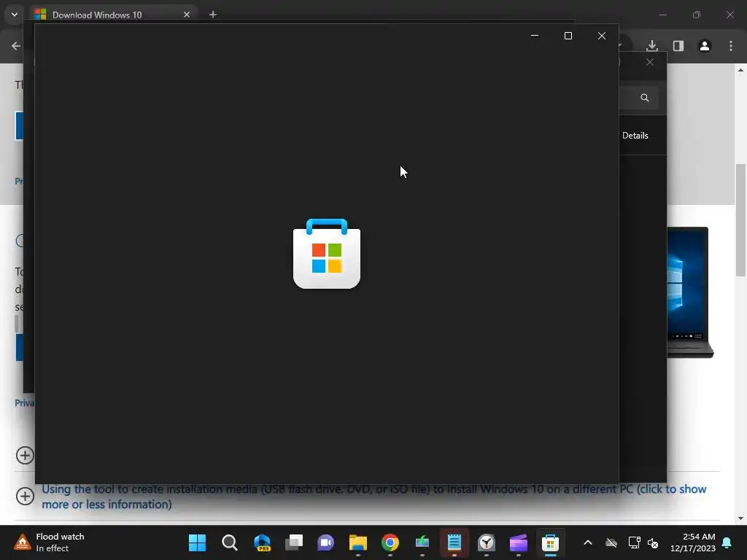This screenshot has height=560, width=747.
Task: Toggle the Chrome side panel
Action: pos(678,46)
